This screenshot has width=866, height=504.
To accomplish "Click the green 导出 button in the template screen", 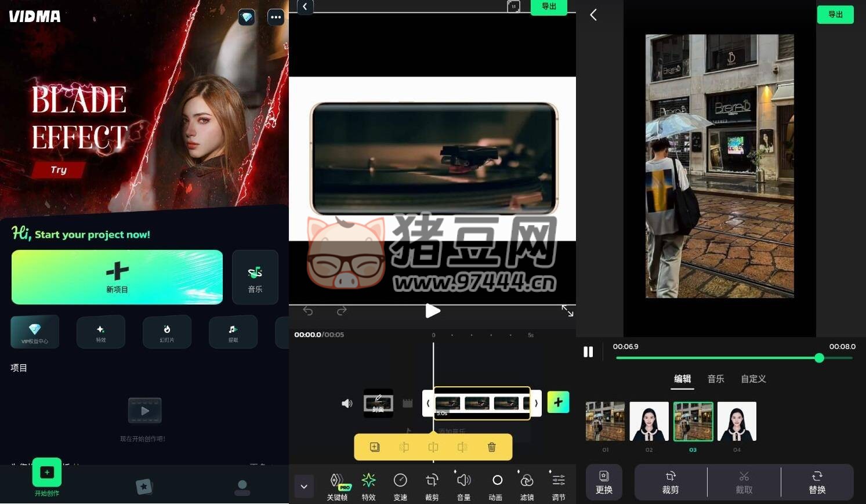I will tap(835, 14).
